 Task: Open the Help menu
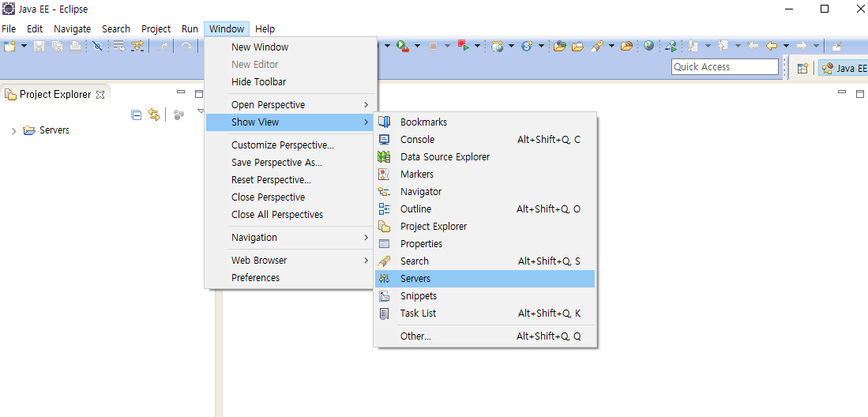(x=265, y=28)
